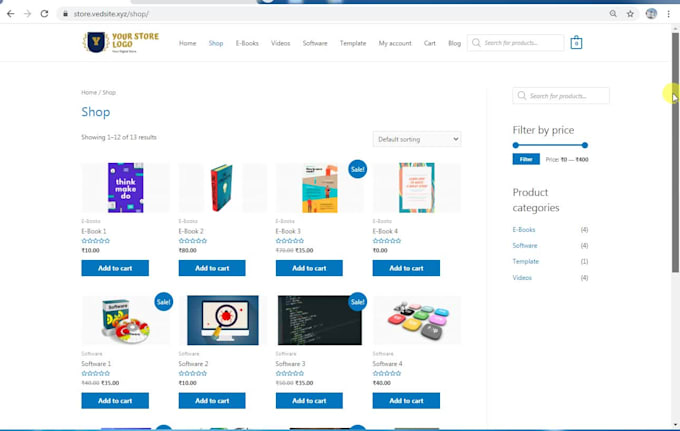Add Software 4 to cart
680x431 pixels.
[x=406, y=401]
